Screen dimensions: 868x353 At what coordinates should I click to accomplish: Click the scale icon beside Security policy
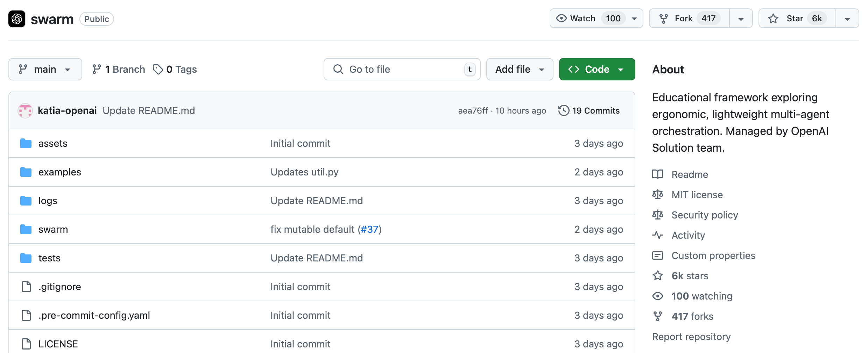(658, 215)
